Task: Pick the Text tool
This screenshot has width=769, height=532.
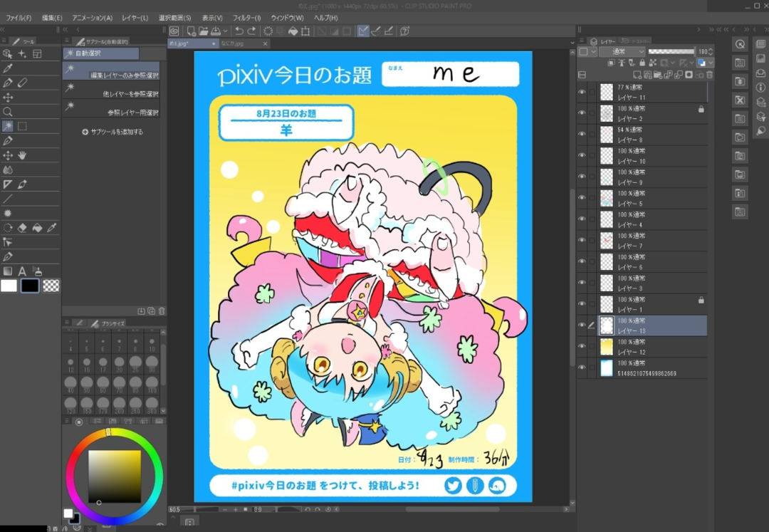Action: [22, 271]
